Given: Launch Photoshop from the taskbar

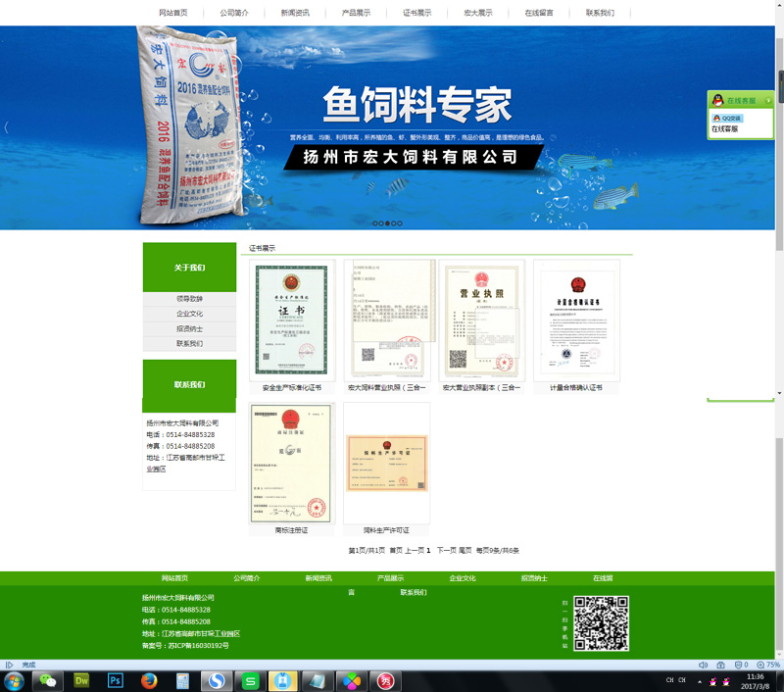Looking at the screenshot, I should 115,680.
